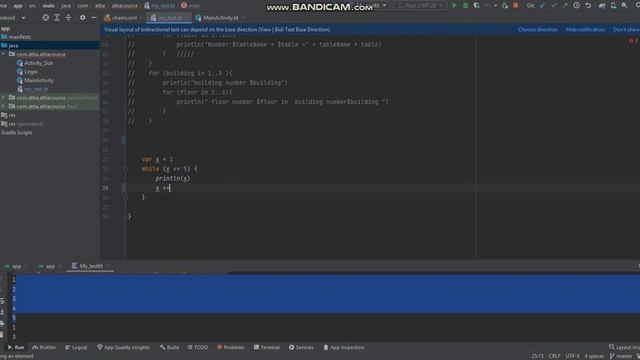Run with coverage icon in toolbar
The height and width of the screenshot is (360, 640).
point(476,6)
